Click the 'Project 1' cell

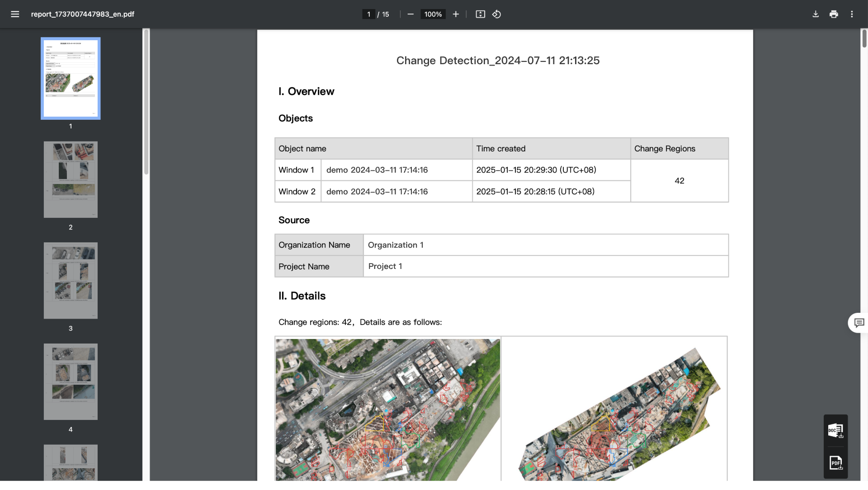(x=546, y=266)
